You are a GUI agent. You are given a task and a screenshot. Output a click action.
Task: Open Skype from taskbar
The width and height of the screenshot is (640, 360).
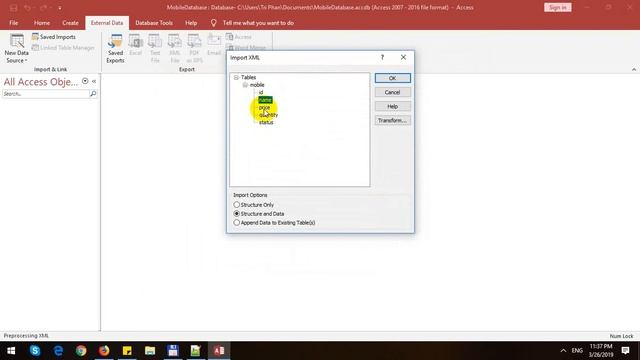pos(35,351)
